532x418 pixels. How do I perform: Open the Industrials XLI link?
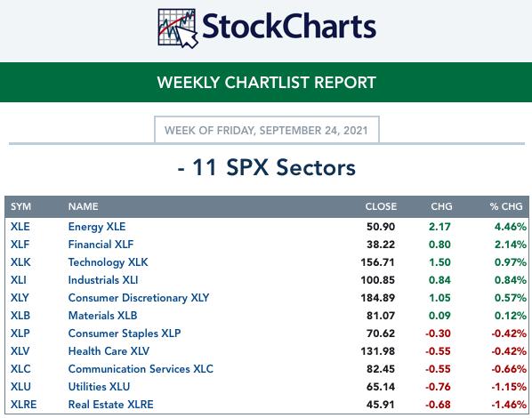click(x=103, y=280)
